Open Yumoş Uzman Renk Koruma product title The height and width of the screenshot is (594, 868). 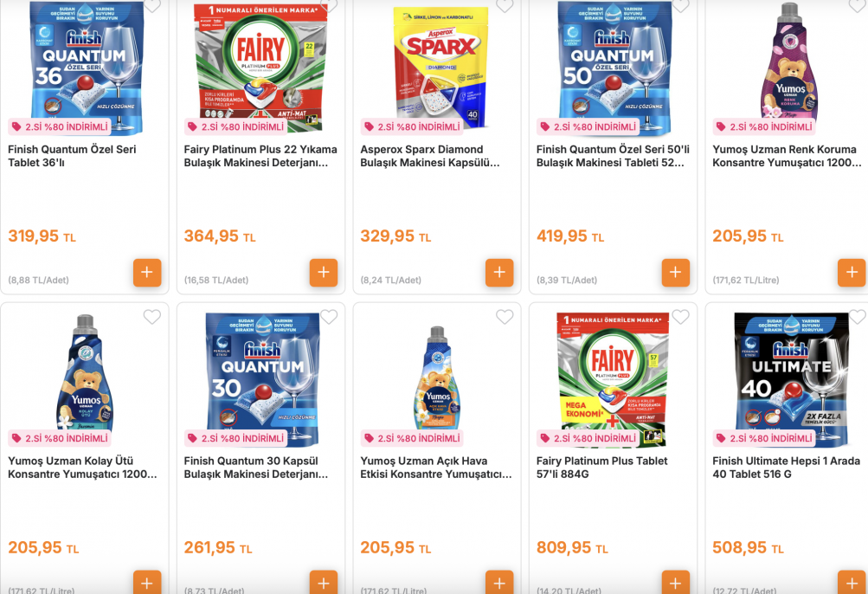(x=786, y=156)
